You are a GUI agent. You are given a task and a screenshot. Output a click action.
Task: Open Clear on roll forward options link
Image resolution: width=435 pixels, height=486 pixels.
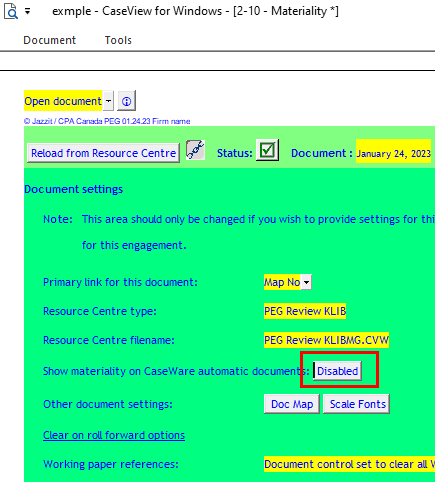(x=114, y=435)
